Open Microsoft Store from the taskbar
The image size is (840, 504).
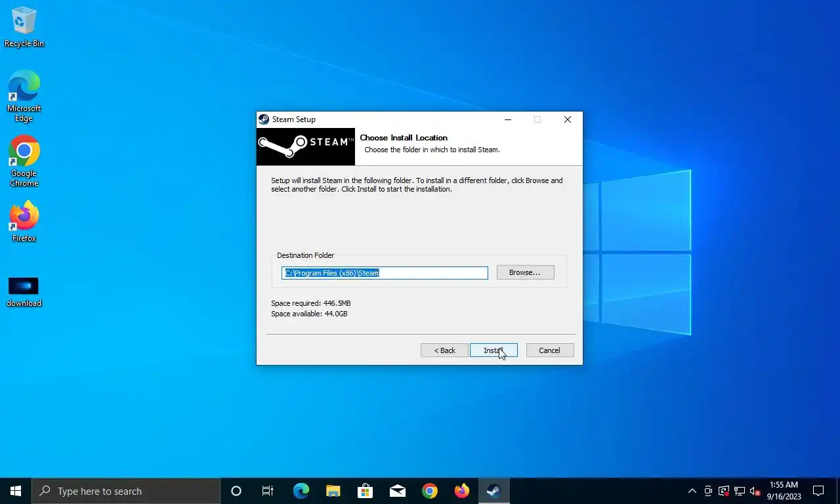point(365,491)
